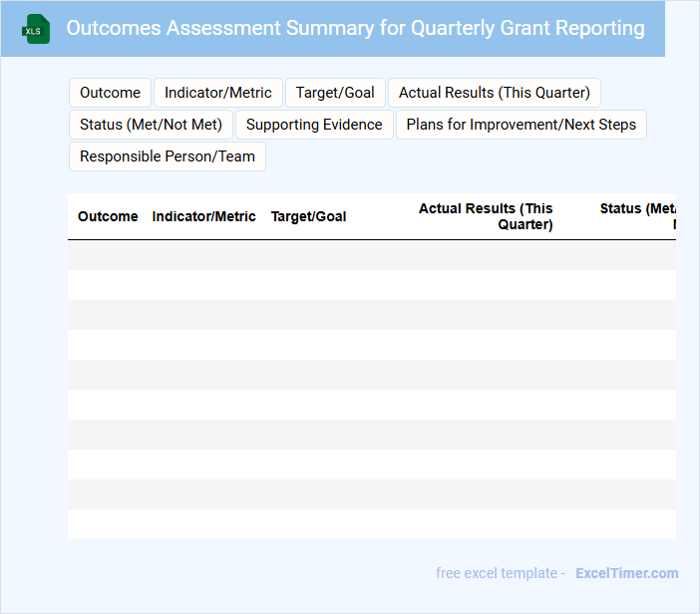Choose the Target/Goal tag

click(x=335, y=93)
